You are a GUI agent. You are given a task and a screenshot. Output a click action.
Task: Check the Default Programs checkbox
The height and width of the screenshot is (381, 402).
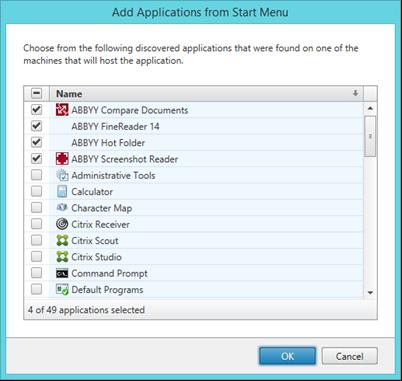tap(36, 289)
